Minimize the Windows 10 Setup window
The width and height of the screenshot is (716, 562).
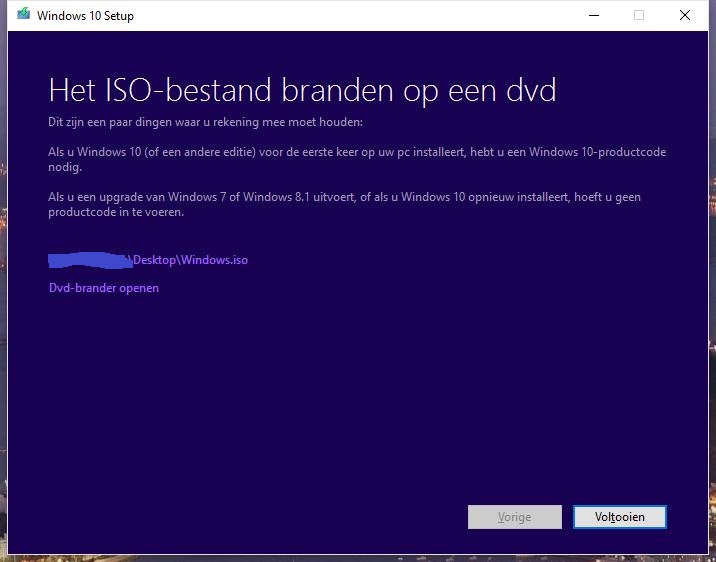click(594, 15)
